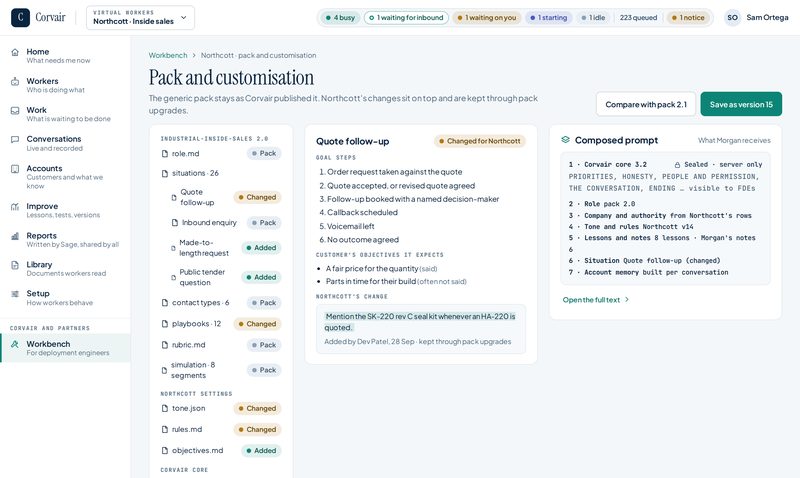Open the Conversations chat icon
This screenshot has width=800, height=478.
pyautogui.click(x=15, y=139)
